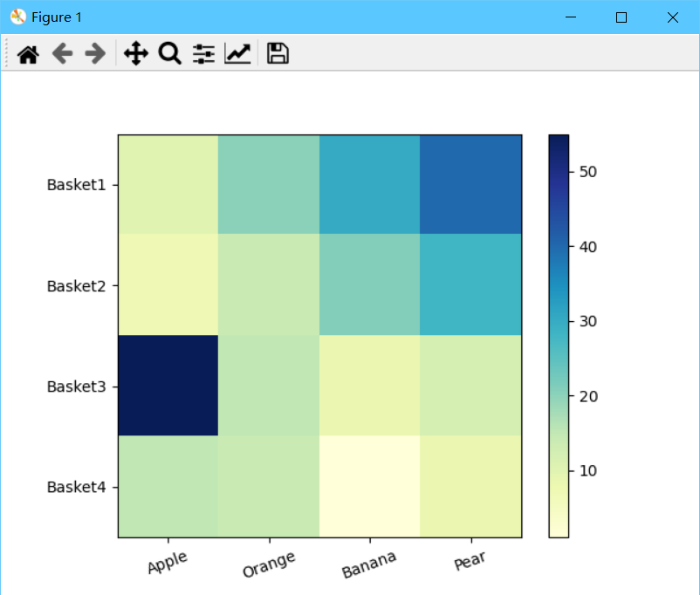Screen dimensions: 700x595
Task: Click the Basket2 Apple pale yellow cell
Action: click(168, 284)
